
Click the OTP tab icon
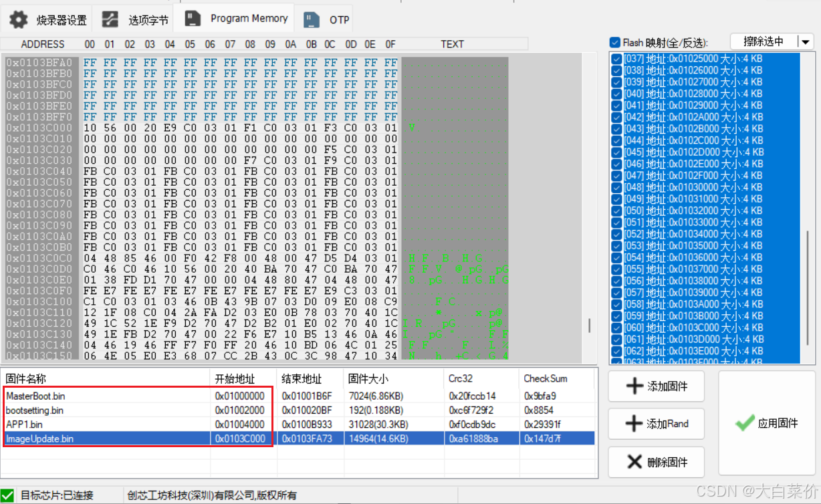point(312,19)
